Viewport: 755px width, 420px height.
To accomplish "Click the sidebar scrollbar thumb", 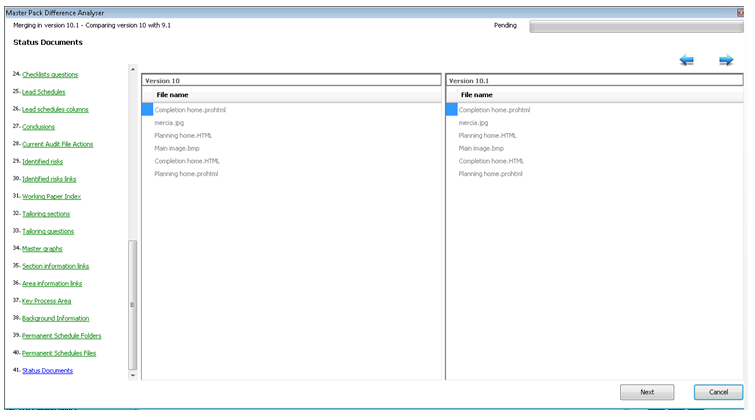I will pyautogui.click(x=133, y=305).
